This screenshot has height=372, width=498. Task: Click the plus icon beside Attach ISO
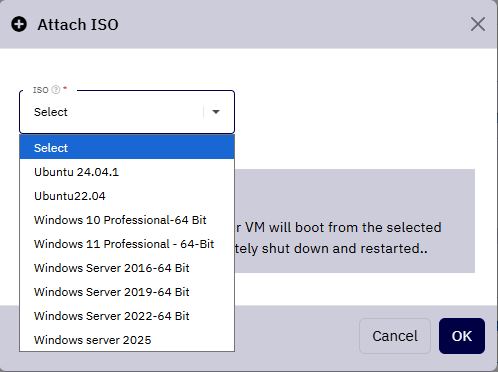click(x=19, y=24)
